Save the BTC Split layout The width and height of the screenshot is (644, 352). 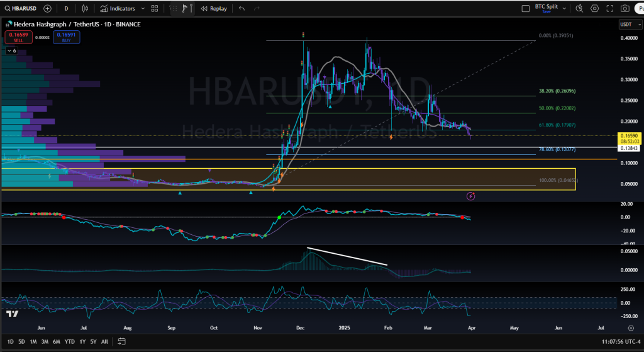[547, 11]
